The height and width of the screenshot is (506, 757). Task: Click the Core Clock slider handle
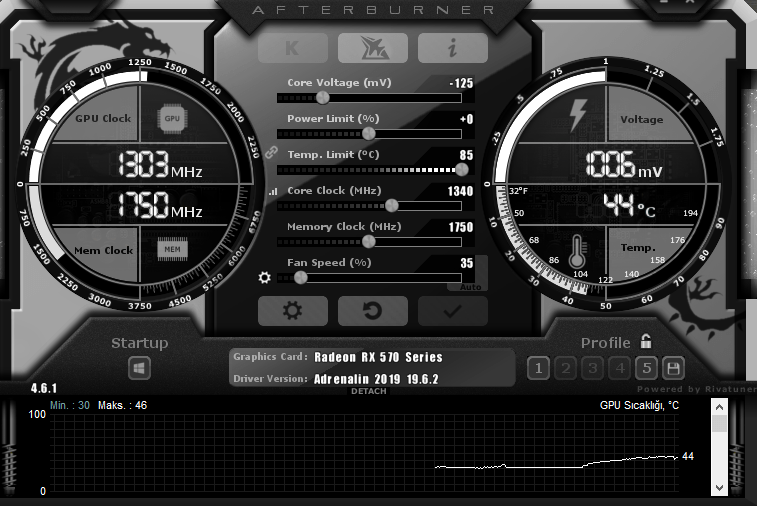[392, 206]
